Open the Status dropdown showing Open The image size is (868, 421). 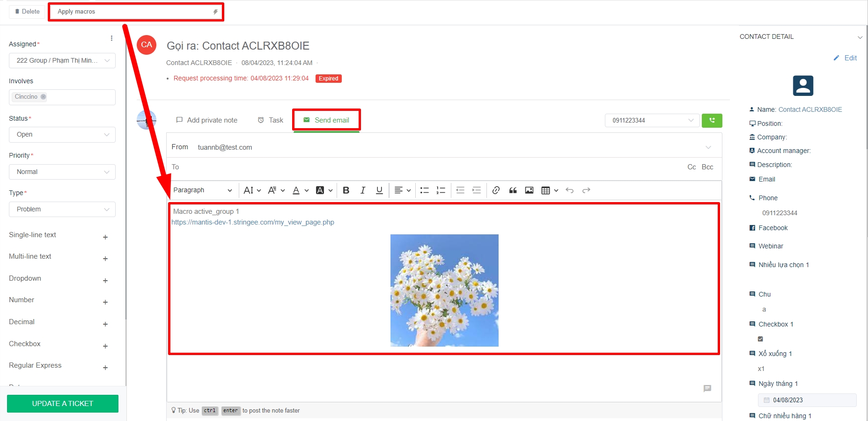coord(62,135)
